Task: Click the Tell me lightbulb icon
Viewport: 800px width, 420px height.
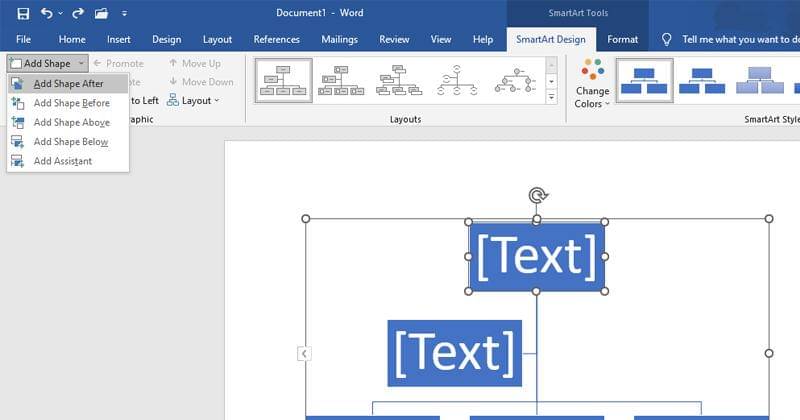Action: [x=667, y=40]
